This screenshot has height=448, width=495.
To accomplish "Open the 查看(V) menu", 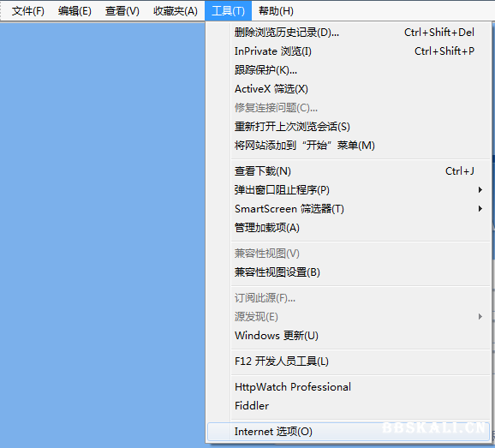I will pyautogui.click(x=122, y=11).
